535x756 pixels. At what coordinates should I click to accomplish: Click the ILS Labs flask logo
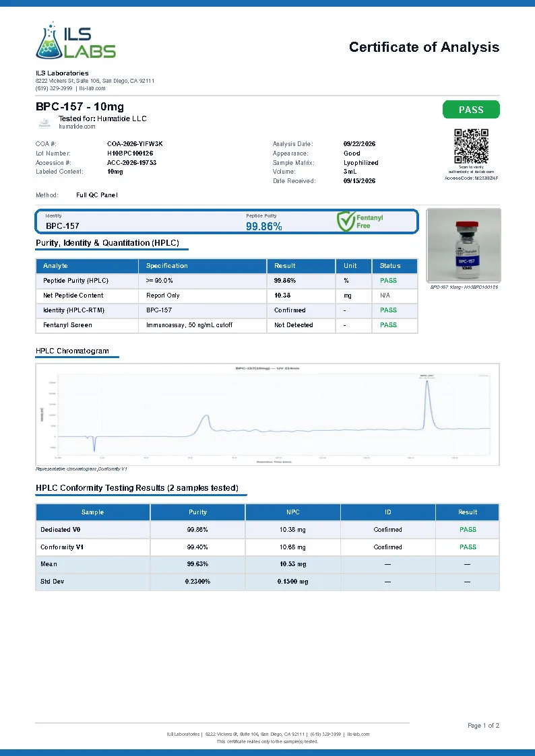pos(75,40)
